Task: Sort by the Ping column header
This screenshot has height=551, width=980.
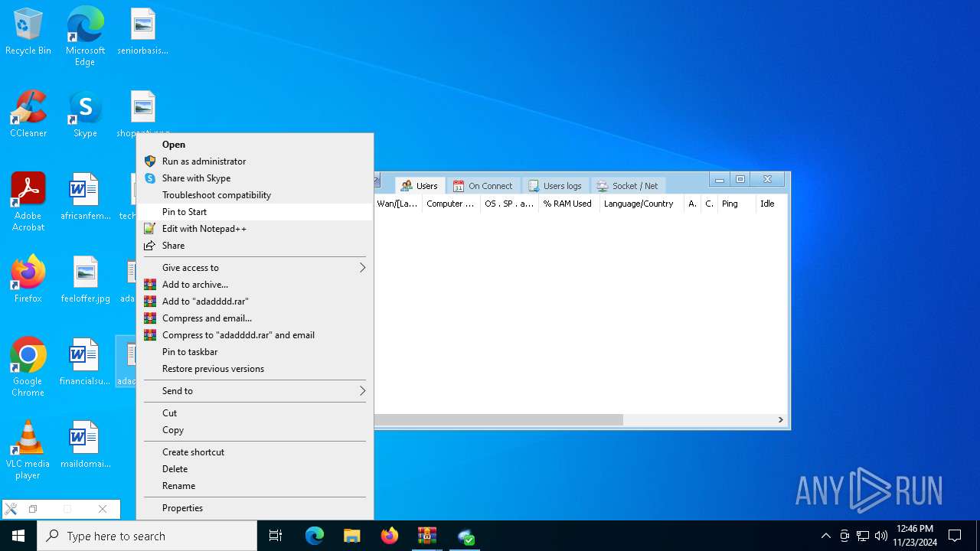Action: (x=736, y=204)
